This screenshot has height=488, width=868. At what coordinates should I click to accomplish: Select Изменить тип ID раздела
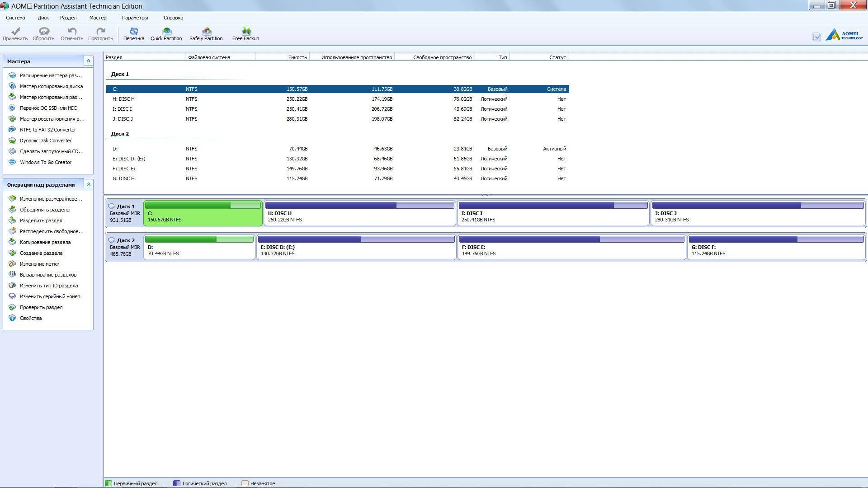click(x=43, y=286)
